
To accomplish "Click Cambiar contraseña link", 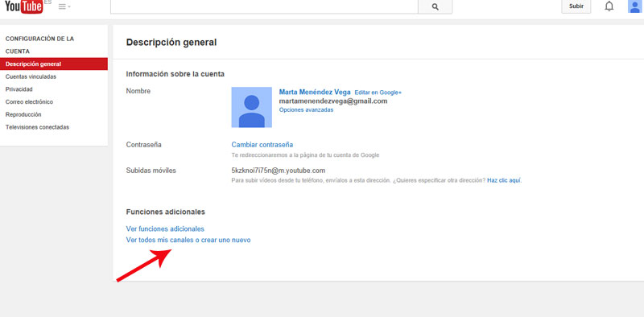I will (x=262, y=145).
